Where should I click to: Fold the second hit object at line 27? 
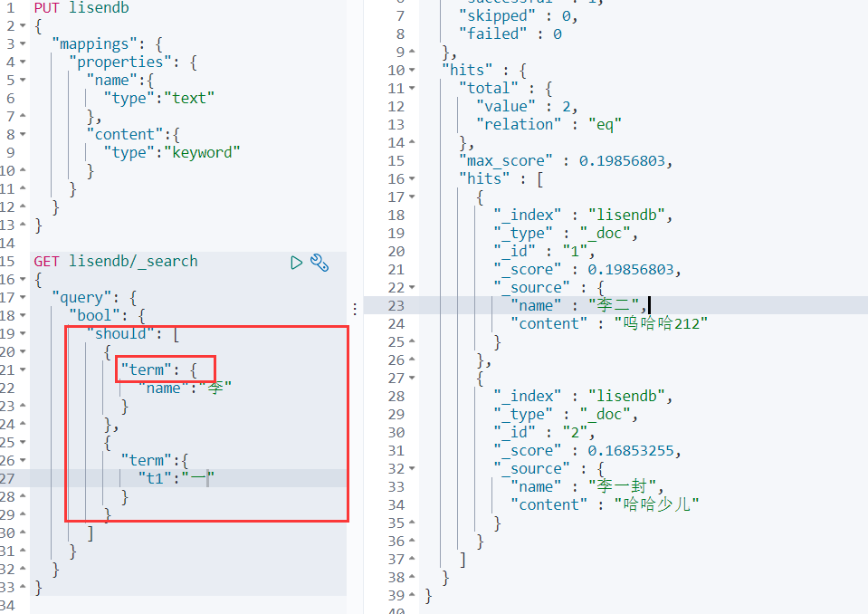click(x=412, y=379)
